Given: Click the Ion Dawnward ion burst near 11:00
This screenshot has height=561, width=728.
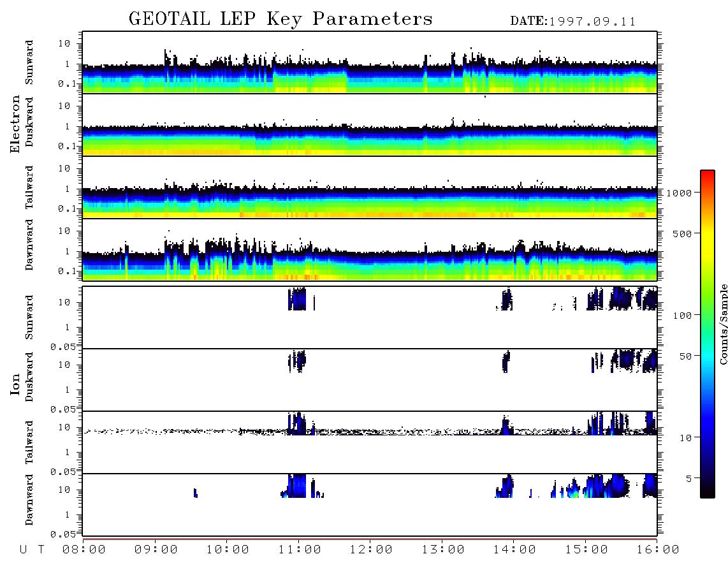Looking at the screenshot, I should click(x=297, y=486).
